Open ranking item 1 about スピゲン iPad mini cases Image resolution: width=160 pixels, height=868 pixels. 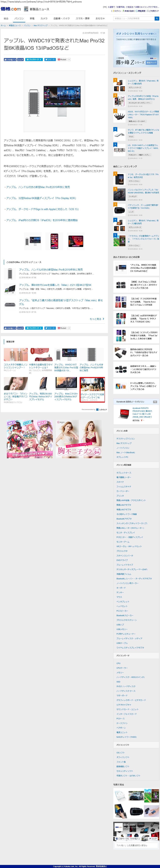click(143, 82)
